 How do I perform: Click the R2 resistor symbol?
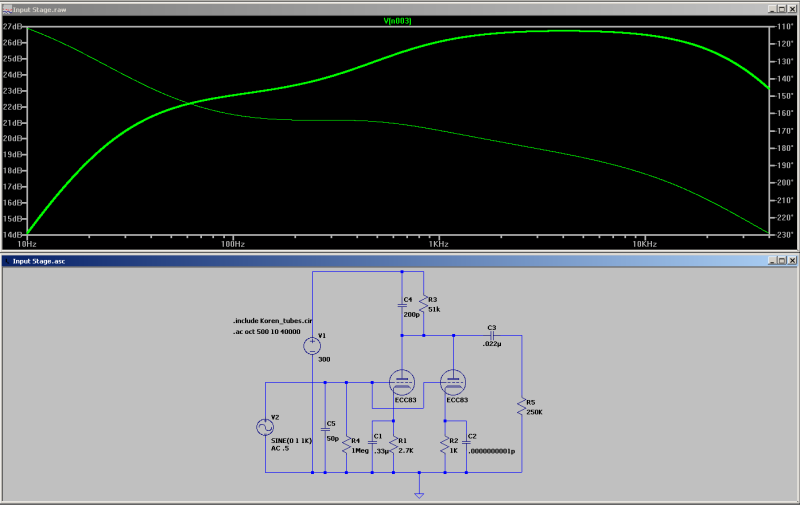click(x=445, y=445)
